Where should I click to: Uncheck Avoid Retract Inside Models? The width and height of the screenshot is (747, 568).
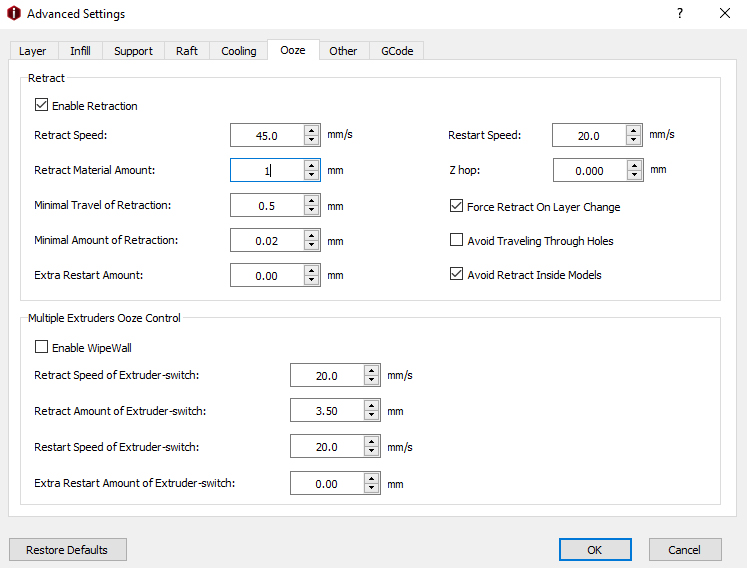(457, 275)
